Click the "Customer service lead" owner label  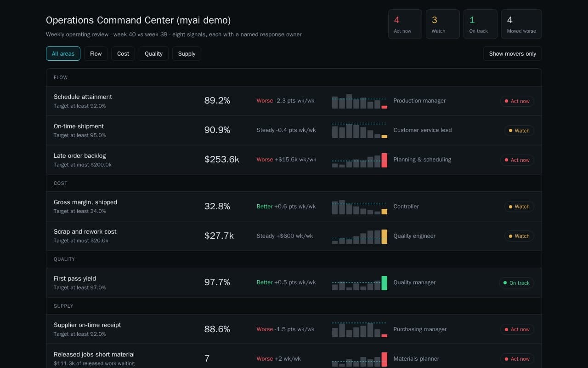(x=423, y=130)
